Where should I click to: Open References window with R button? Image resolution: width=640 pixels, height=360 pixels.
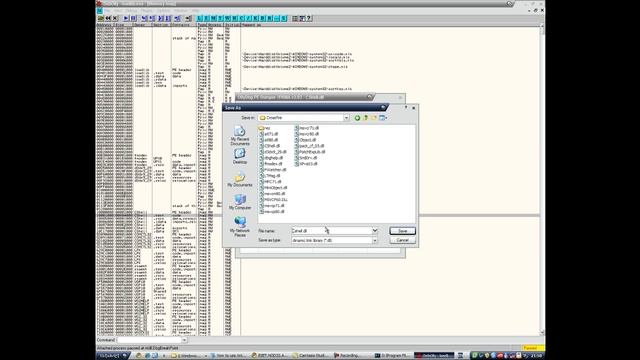pos(269,18)
